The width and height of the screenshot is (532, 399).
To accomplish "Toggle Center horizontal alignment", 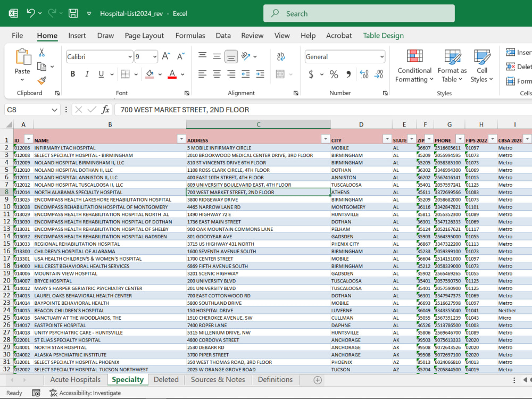I will (x=217, y=74).
